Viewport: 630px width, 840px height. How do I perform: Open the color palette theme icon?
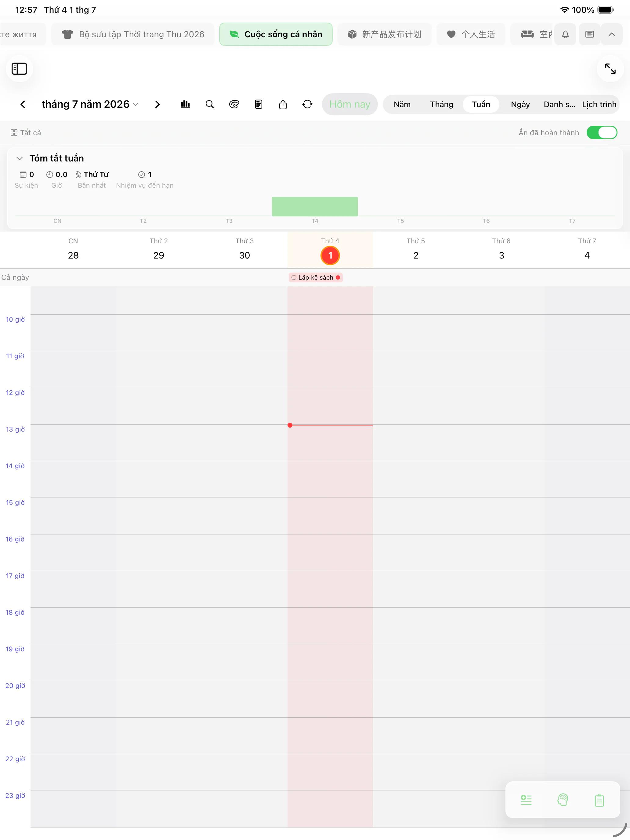(x=234, y=104)
